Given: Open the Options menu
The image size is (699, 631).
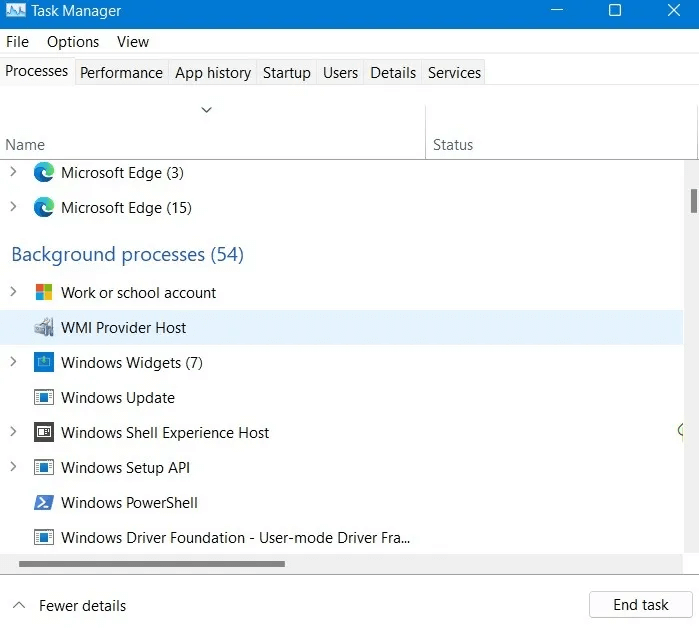Looking at the screenshot, I should point(73,42).
